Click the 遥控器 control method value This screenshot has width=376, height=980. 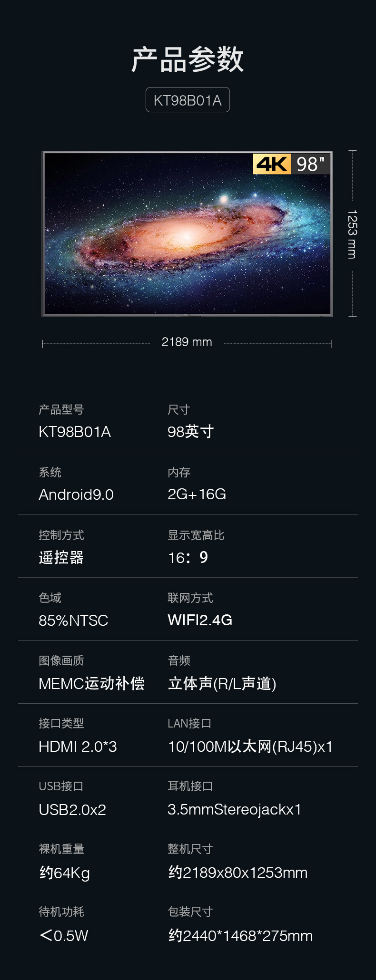(x=61, y=557)
